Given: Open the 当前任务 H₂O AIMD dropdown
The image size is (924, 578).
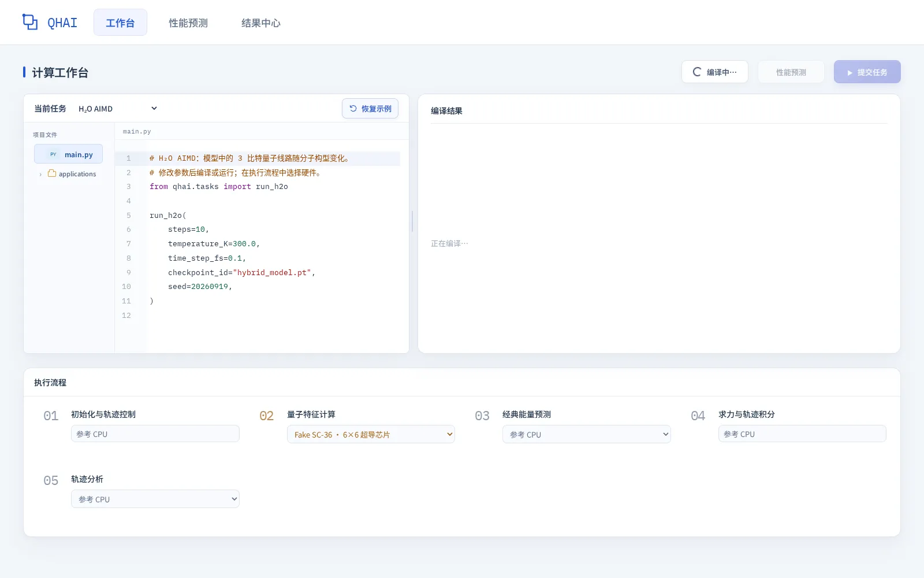Looking at the screenshot, I should 118,109.
